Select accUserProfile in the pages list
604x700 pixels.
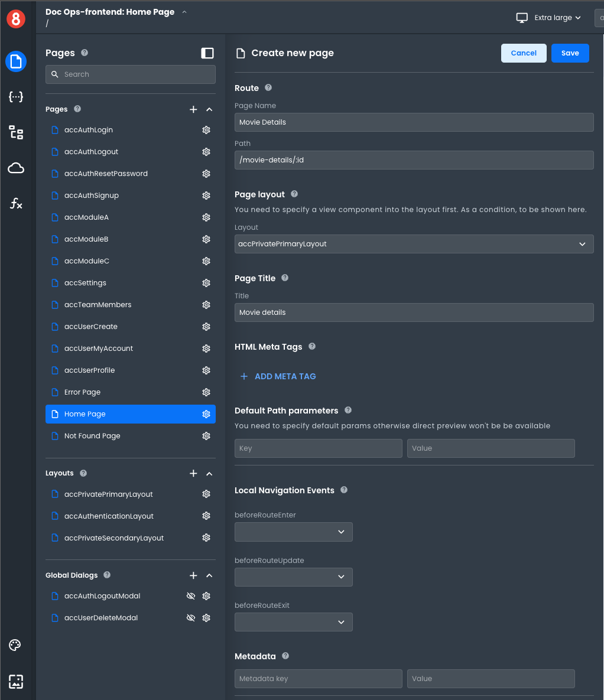point(89,370)
